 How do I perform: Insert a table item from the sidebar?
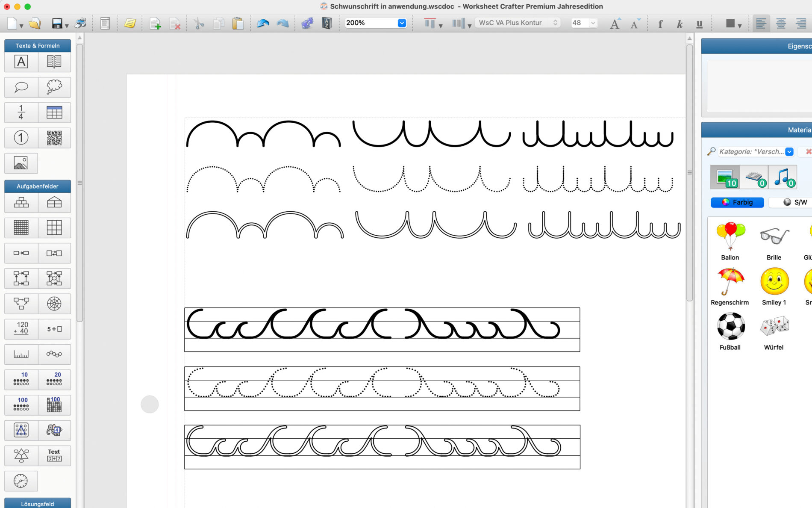54,112
